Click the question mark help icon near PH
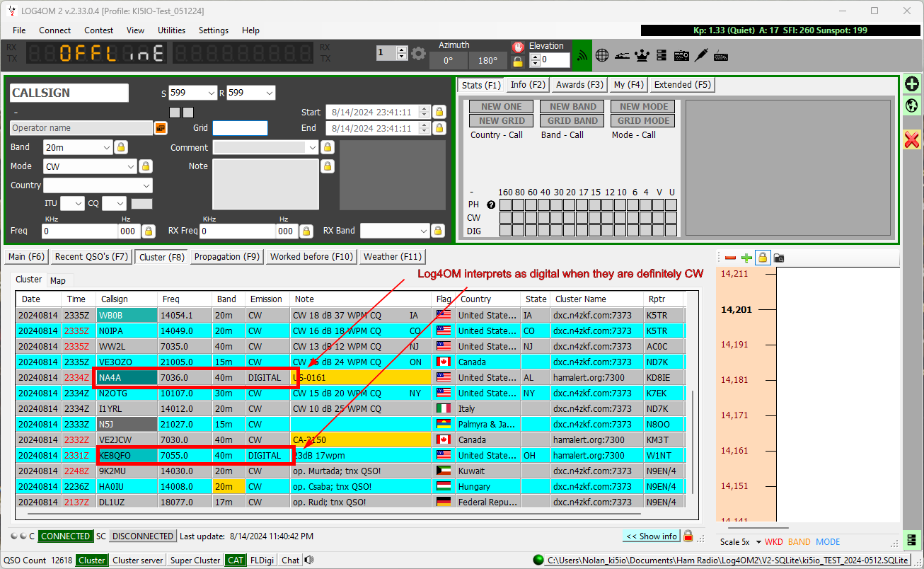The image size is (924, 569). tap(490, 205)
